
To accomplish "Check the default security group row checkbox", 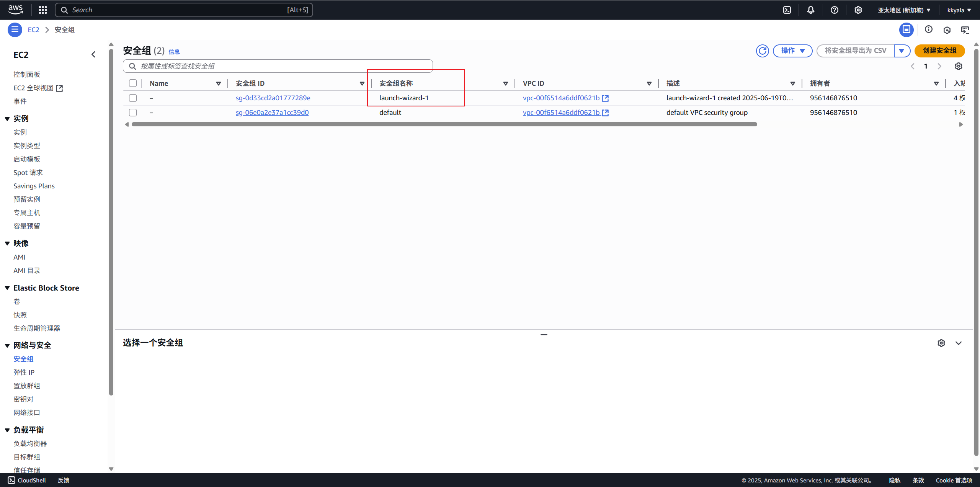I will [133, 113].
